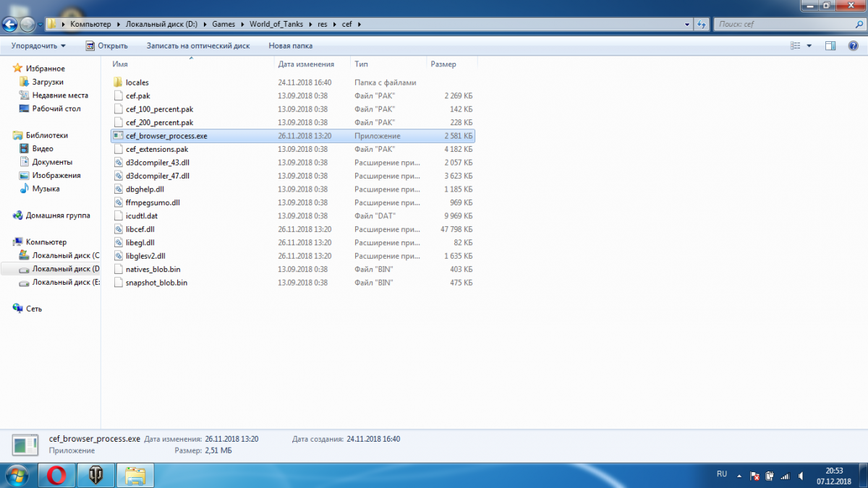Expand chevron after Games in path
The image size is (868, 488).
pos(243,24)
